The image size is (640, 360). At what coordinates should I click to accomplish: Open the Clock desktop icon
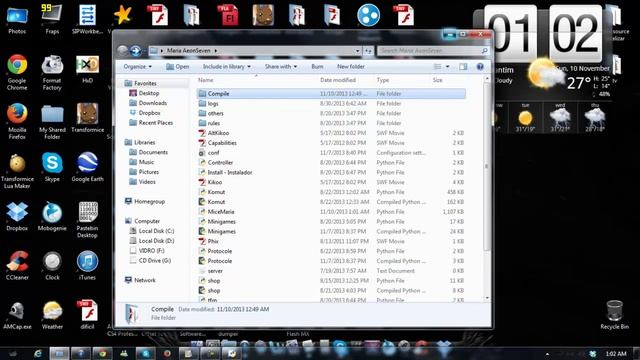pyautogui.click(x=52, y=265)
